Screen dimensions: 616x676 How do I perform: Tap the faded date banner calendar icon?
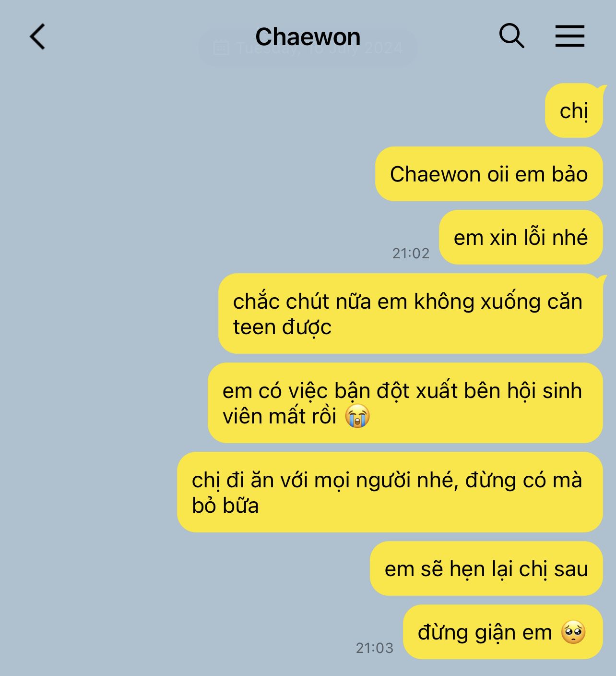(221, 48)
